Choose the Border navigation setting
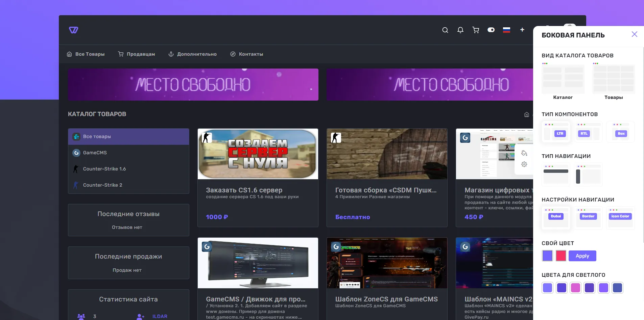Viewport: 644px width, 320px height. click(x=588, y=218)
